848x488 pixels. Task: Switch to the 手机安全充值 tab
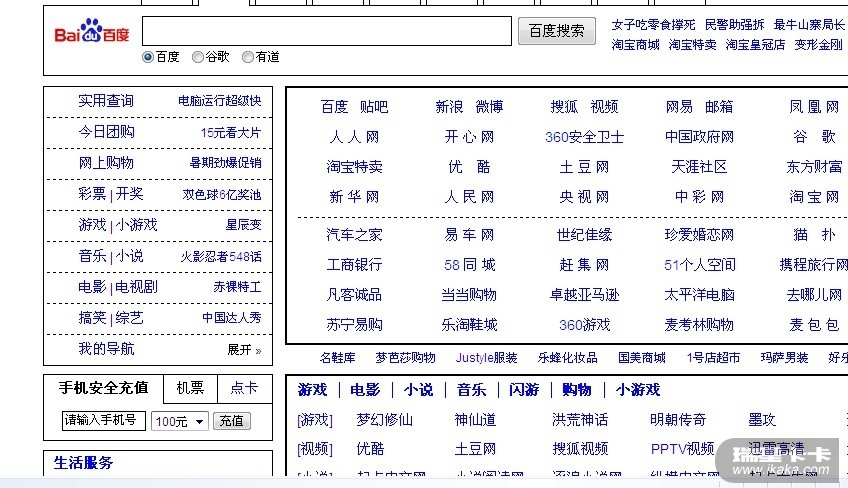point(103,388)
